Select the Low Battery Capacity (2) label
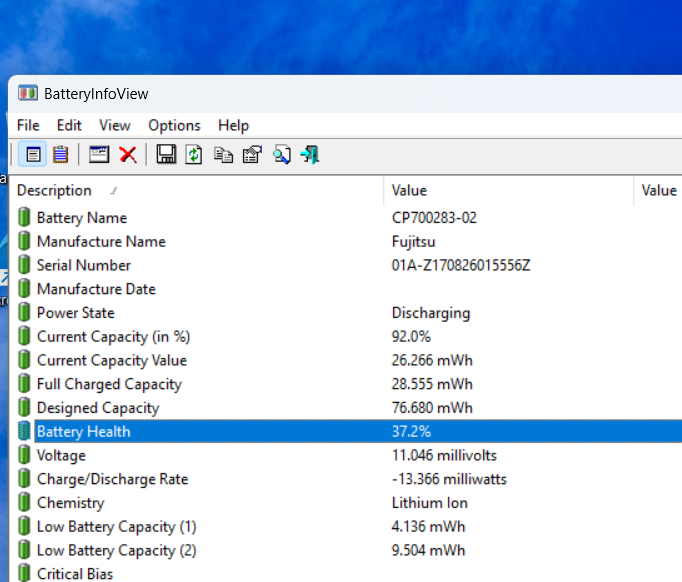Image resolution: width=682 pixels, height=582 pixels. (117, 550)
